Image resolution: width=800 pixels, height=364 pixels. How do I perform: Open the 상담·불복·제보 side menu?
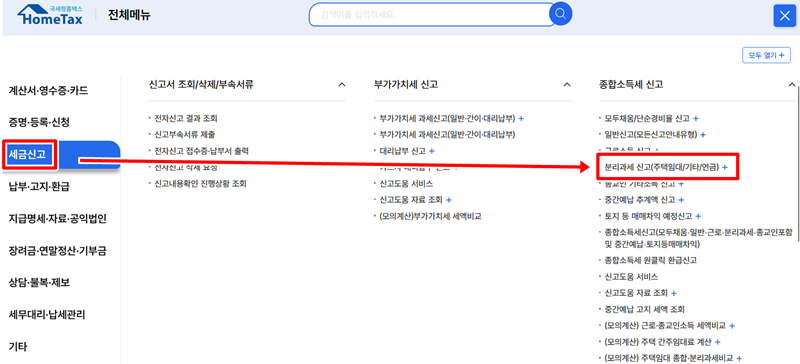tap(39, 282)
